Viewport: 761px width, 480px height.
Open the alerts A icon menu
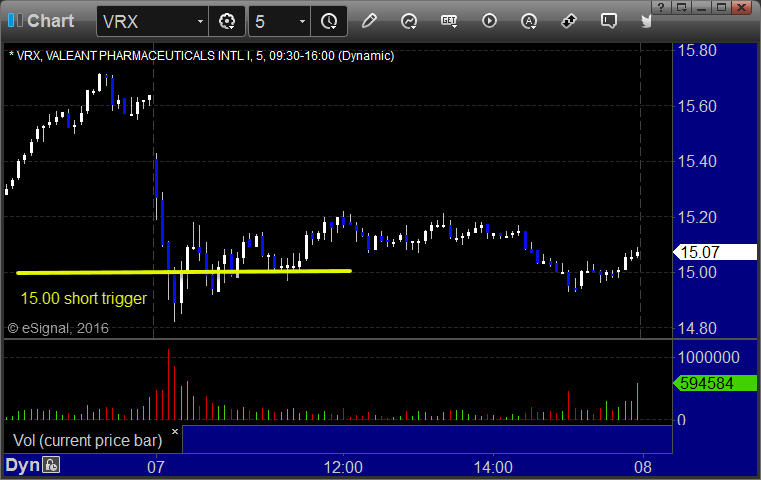(x=529, y=21)
